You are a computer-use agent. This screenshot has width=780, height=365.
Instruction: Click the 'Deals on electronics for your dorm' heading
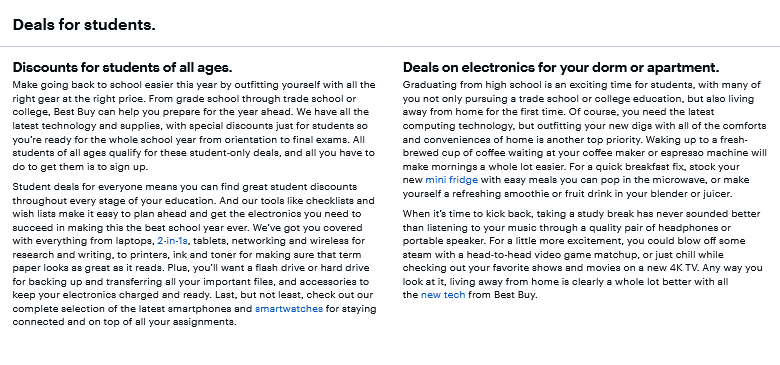(x=561, y=67)
